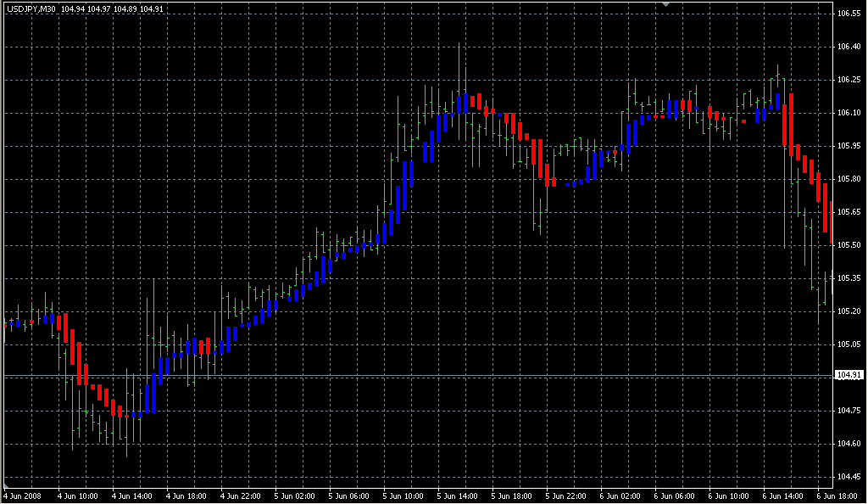Click the chart shift triangle marker at top
The height and width of the screenshot is (504, 868).
point(666,4)
